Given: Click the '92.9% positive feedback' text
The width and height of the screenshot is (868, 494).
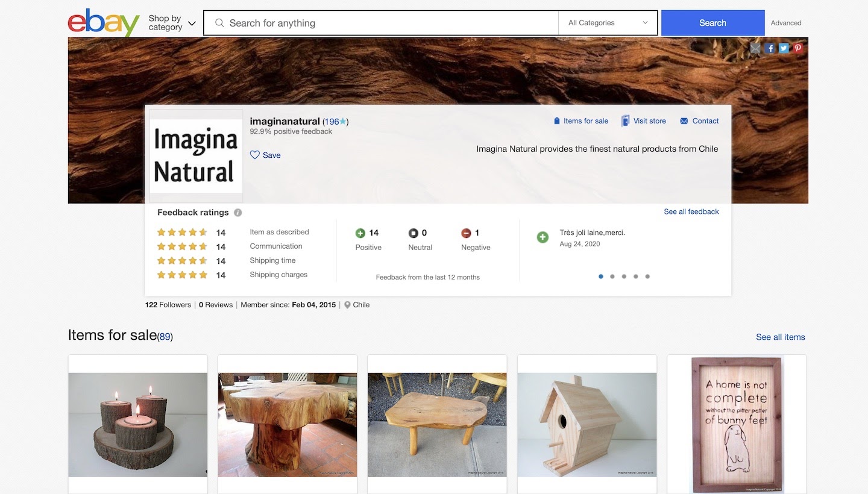Looking at the screenshot, I should (x=291, y=131).
